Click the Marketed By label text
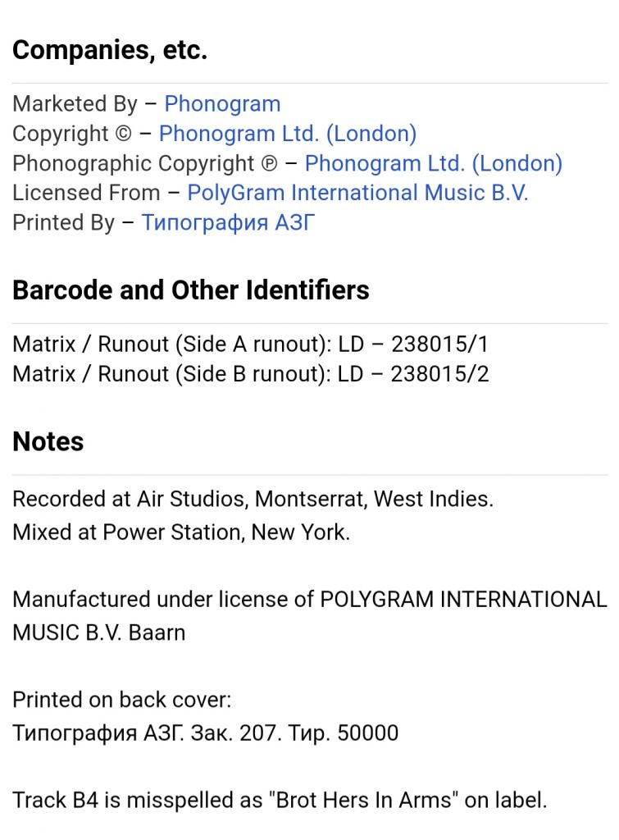Viewport: 619px width, 840px height. point(75,104)
